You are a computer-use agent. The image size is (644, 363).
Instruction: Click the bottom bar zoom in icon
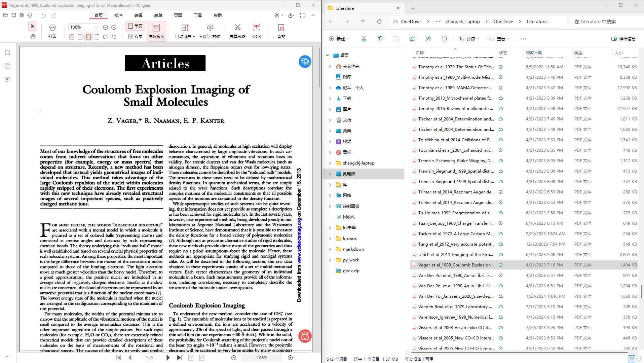290,358
